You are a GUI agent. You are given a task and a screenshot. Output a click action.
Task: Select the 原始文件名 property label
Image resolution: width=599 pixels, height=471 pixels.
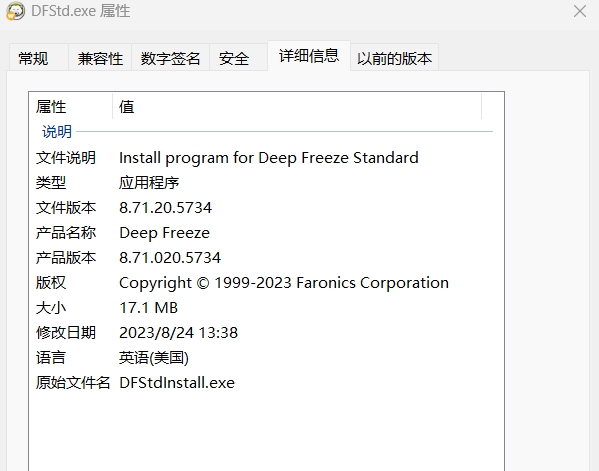click(x=73, y=382)
